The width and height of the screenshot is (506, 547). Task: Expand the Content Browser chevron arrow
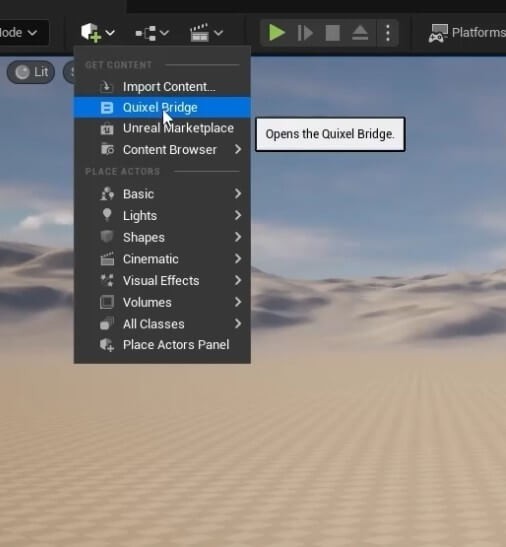[x=238, y=149]
